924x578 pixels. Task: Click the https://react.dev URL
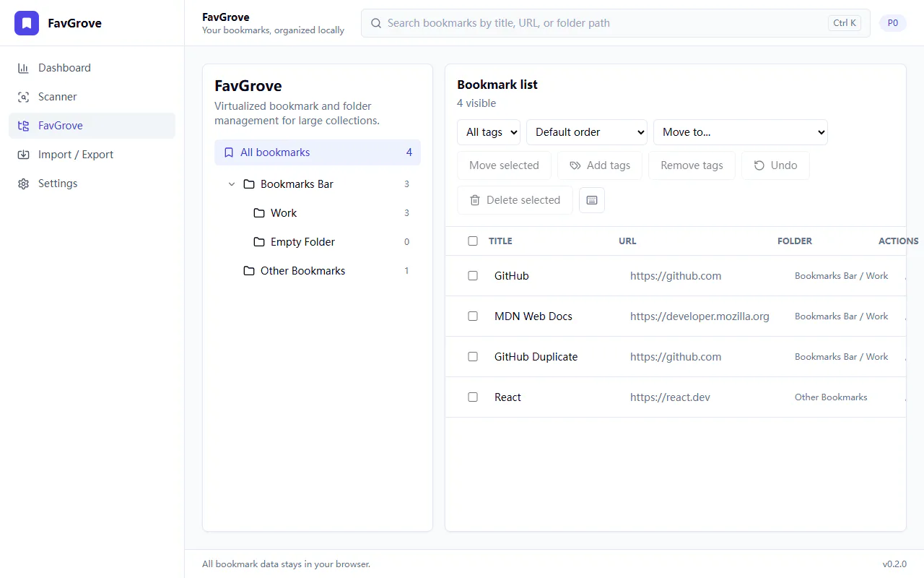[x=670, y=397]
